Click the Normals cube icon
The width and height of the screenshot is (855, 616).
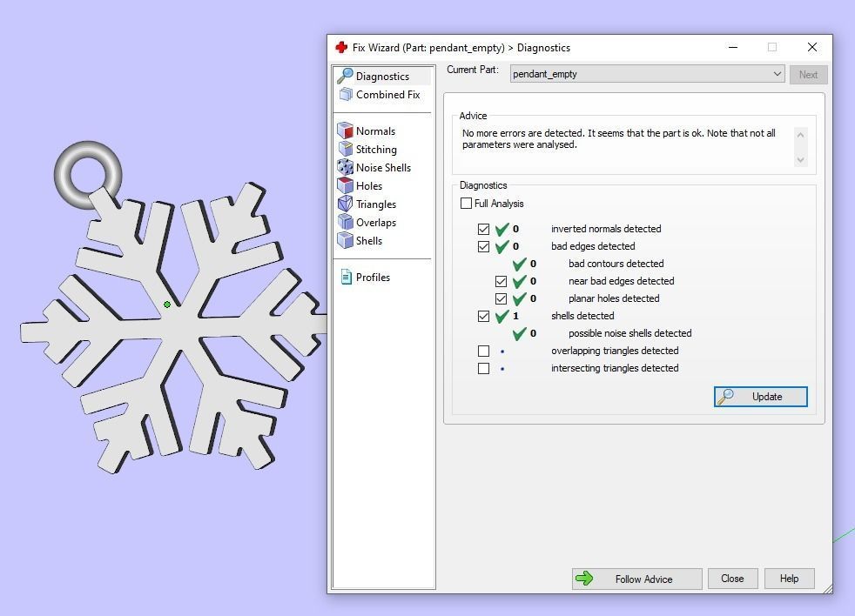point(345,131)
